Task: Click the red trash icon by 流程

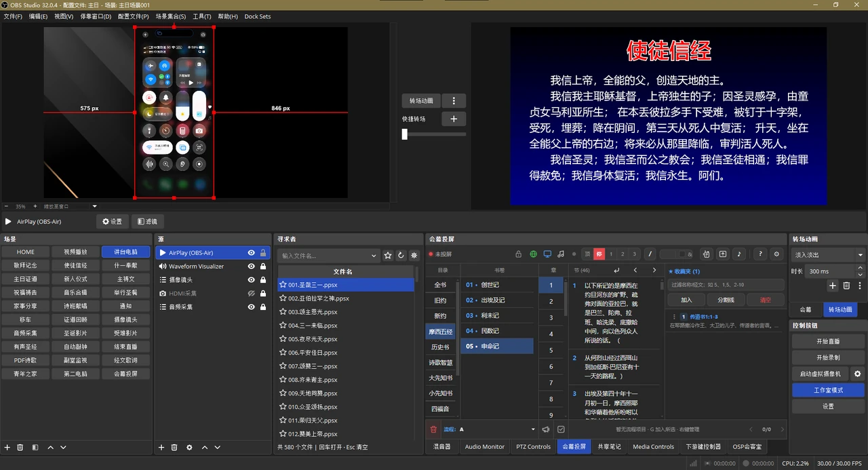Action: click(434, 429)
